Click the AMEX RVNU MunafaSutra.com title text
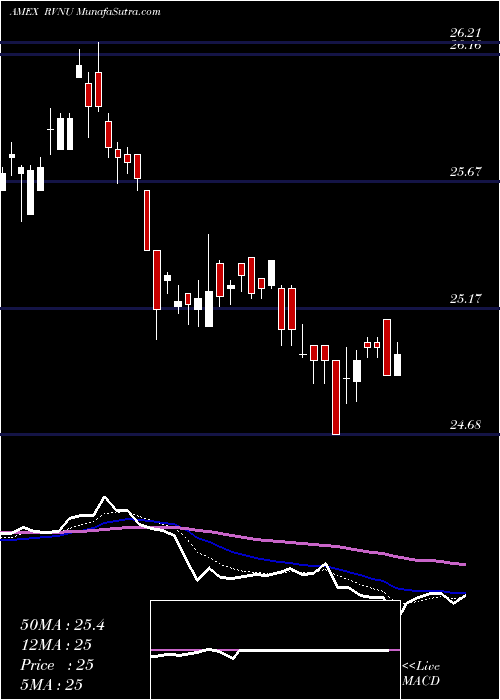500x700 pixels. pyautogui.click(x=85, y=12)
